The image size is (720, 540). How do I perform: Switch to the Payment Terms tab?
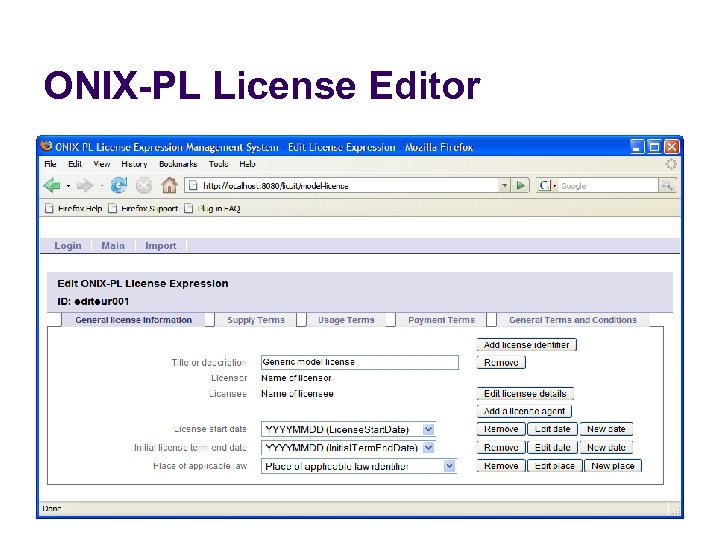pyautogui.click(x=441, y=320)
